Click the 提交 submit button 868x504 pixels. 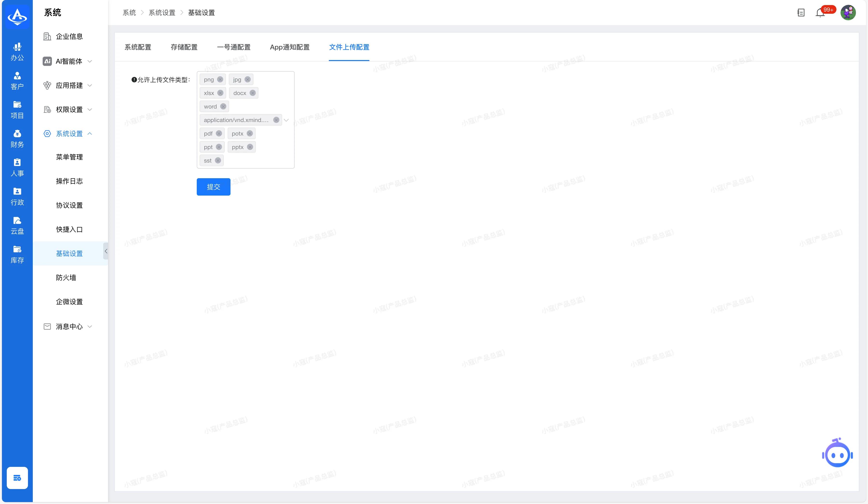coord(213,187)
